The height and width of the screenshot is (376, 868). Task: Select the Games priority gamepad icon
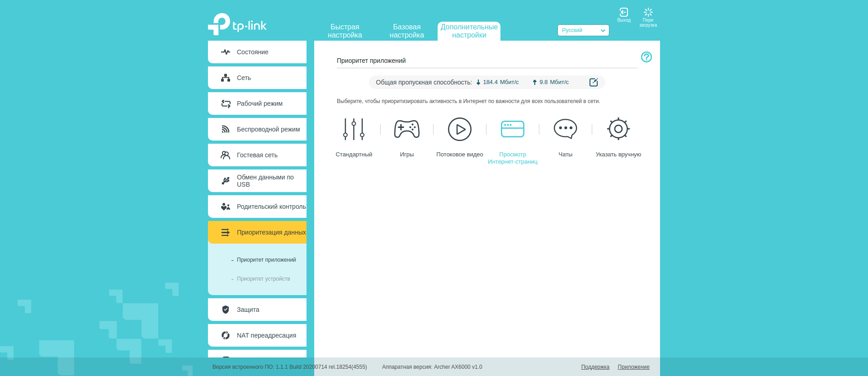click(x=406, y=129)
